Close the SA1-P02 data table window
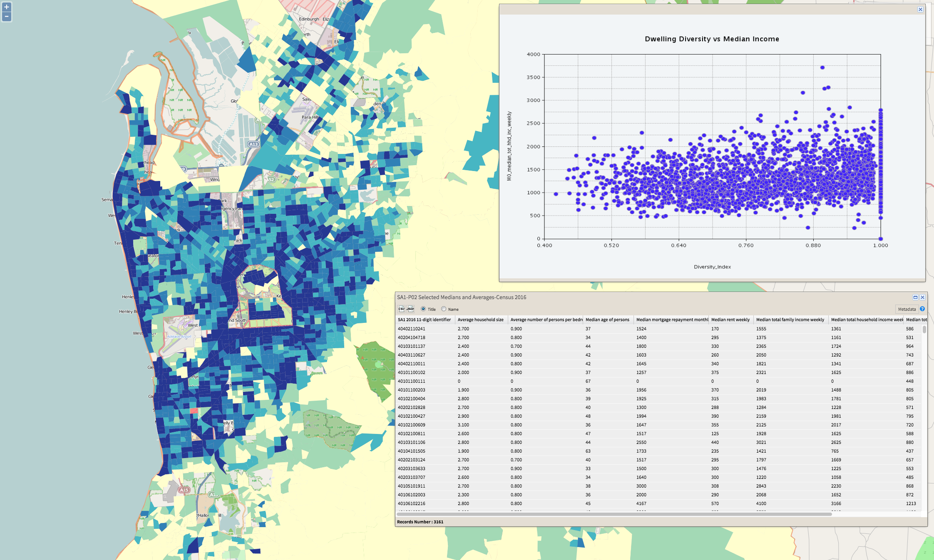This screenshot has width=934, height=560. point(922,297)
